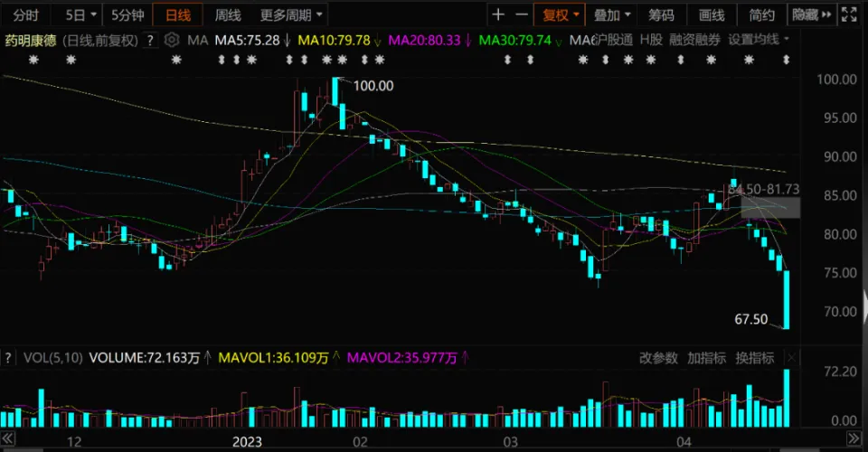Switch to the 周线 weekly tab
This screenshot has height=452, width=868.
click(228, 15)
